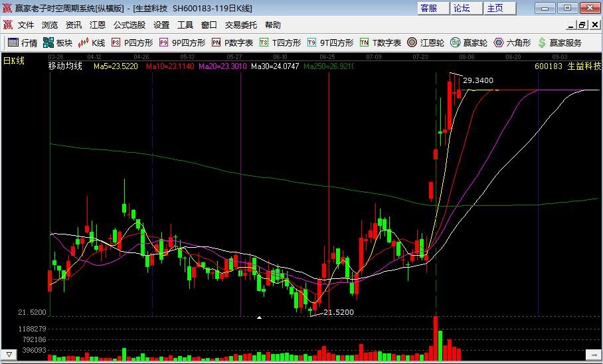This screenshot has height=364, width=603.
Task: Click the 论坛 button
Action: (x=466, y=8)
